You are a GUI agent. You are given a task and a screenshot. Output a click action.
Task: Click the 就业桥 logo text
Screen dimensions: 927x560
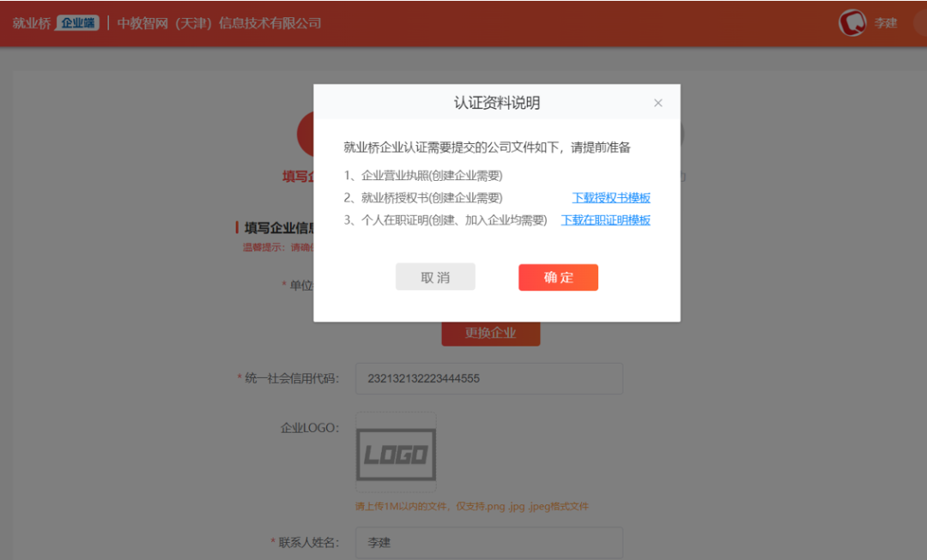pos(32,23)
